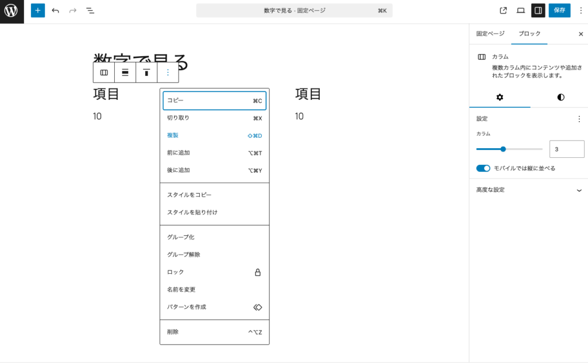
Task: Open the editor options menu top right
Action: [581, 10]
